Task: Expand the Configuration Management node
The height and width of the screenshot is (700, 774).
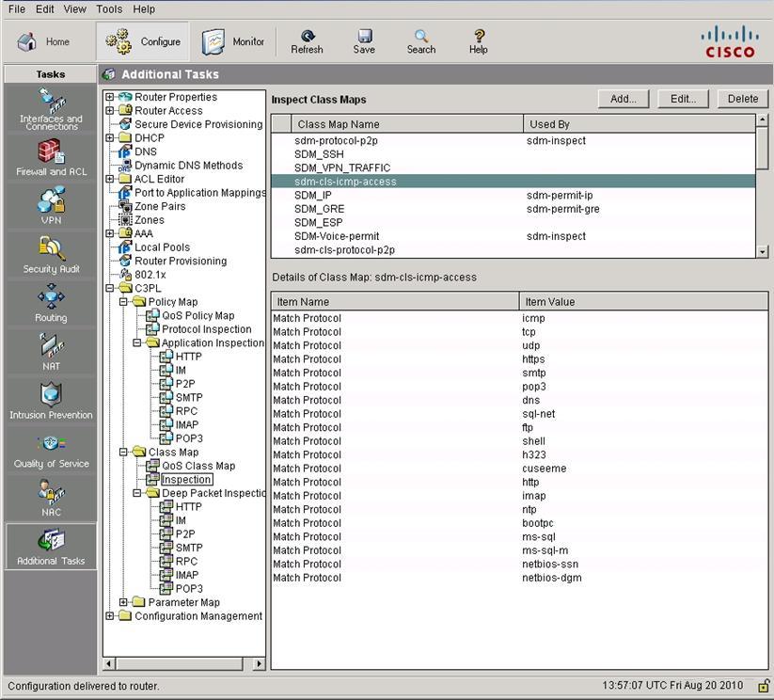Action: pos(110,616)
